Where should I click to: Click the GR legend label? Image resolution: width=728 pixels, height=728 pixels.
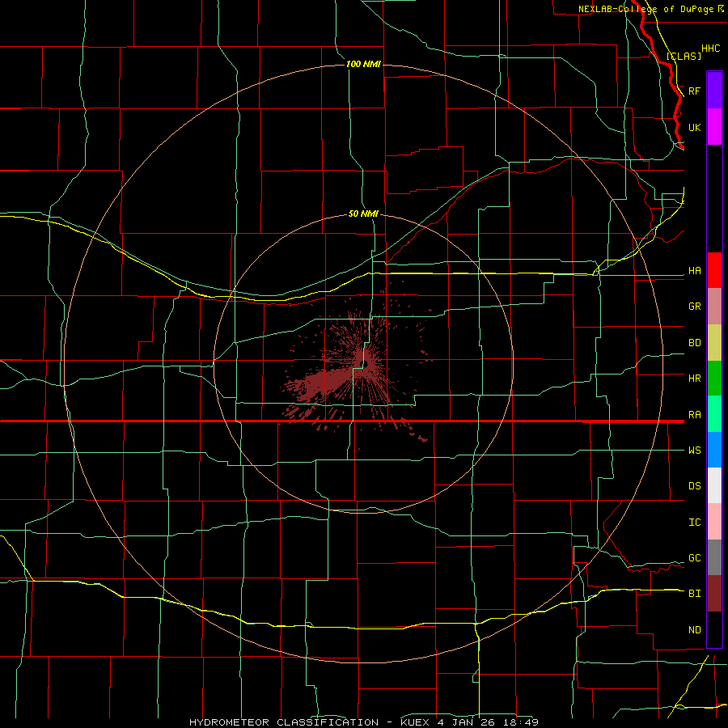point(694,307)
